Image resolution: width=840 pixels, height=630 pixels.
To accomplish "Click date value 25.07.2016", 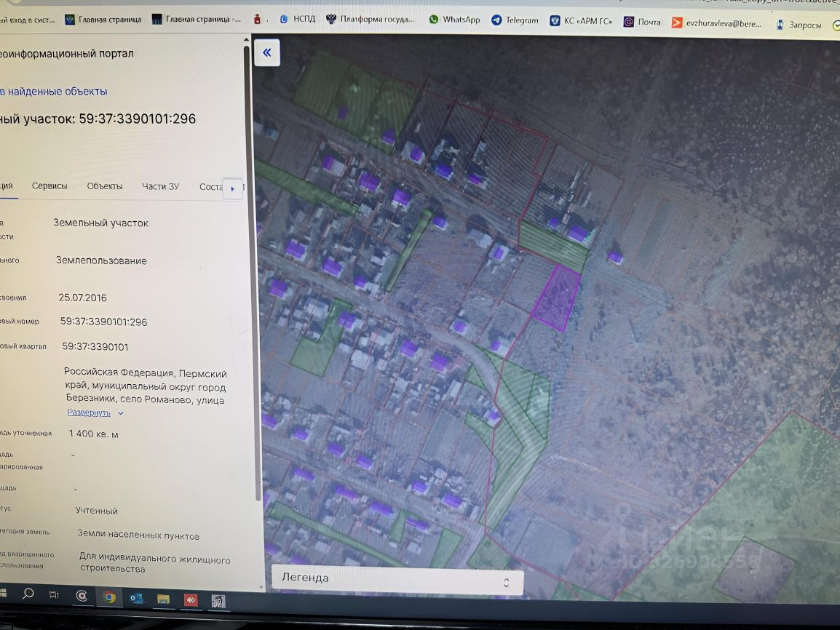I will (82, 298).
